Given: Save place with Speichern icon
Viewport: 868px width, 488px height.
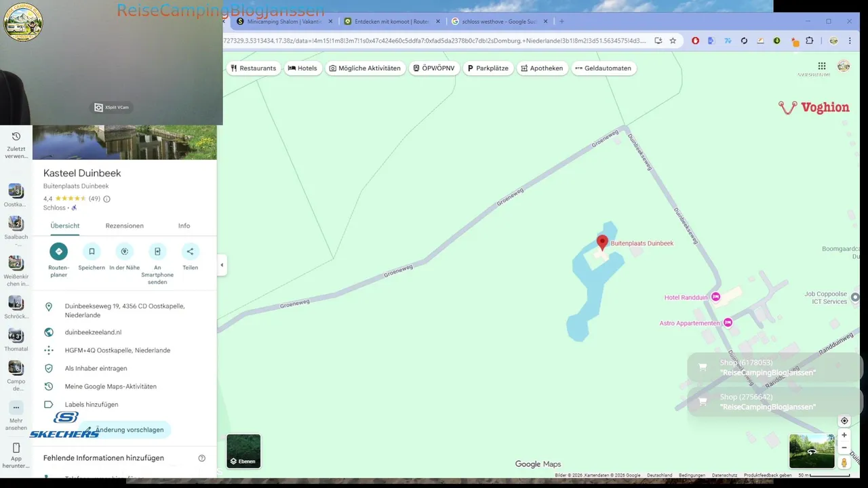Looking at the screenshot, I should [92, 251].
